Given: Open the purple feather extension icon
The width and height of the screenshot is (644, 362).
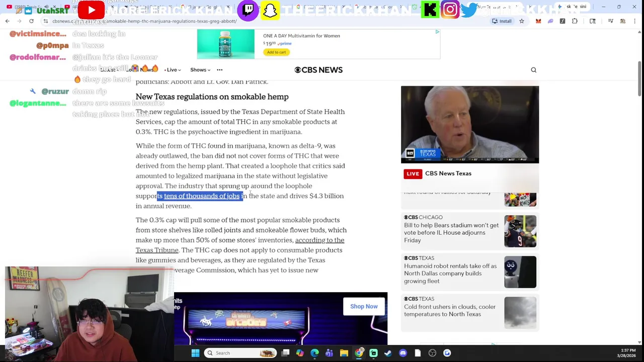Looking at the screenshot, I should click(550, 21).
